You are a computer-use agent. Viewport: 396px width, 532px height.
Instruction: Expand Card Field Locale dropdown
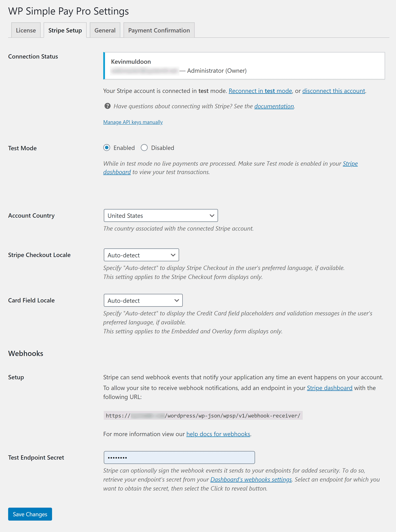(x=143, y=300)
